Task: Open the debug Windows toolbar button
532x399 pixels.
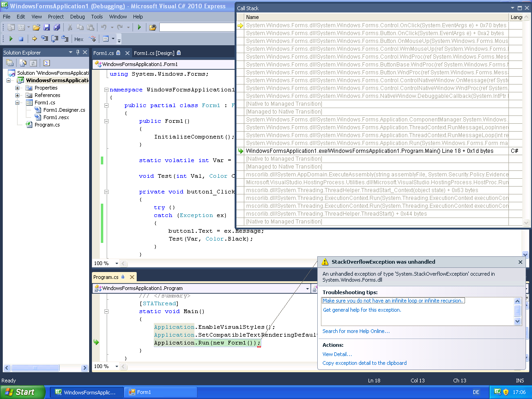Action: point(106,39)
